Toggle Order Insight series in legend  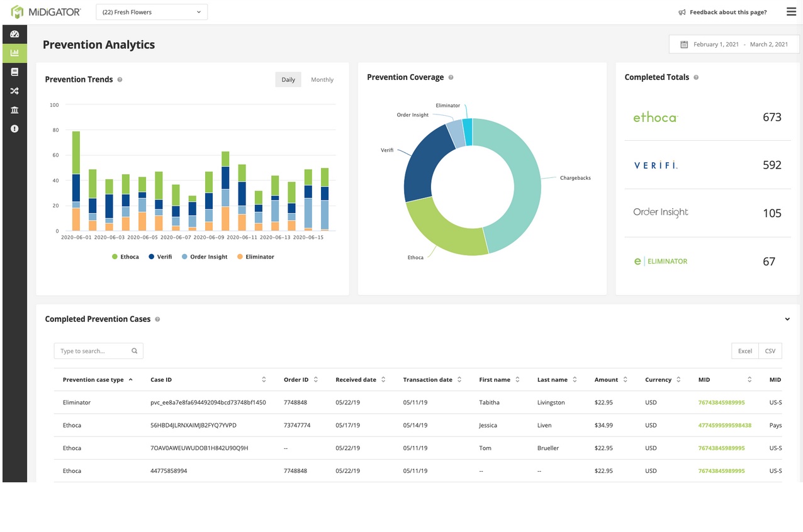205,257
